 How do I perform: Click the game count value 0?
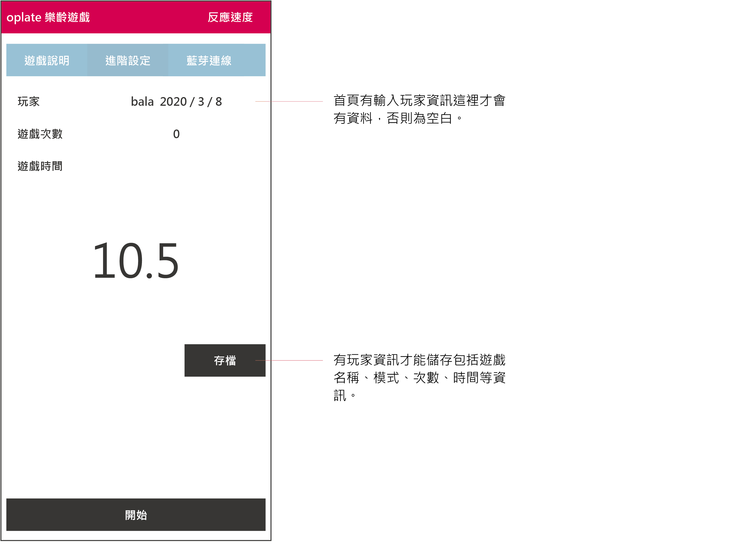[176, 134]
